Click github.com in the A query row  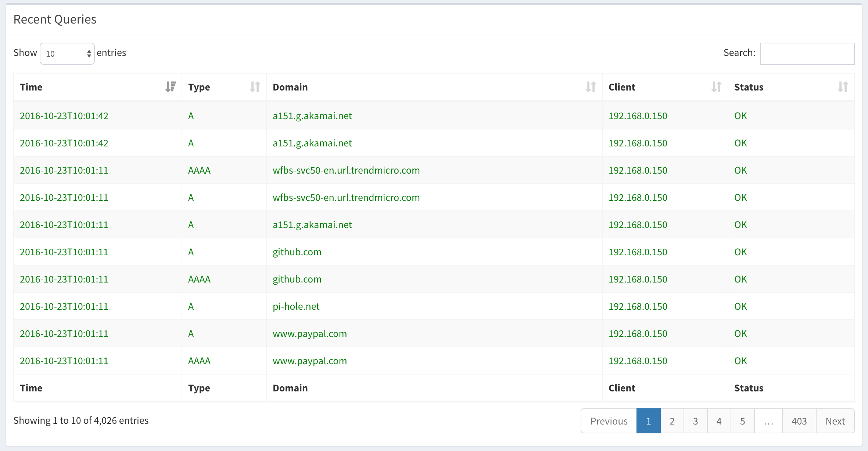coord(297,252)
